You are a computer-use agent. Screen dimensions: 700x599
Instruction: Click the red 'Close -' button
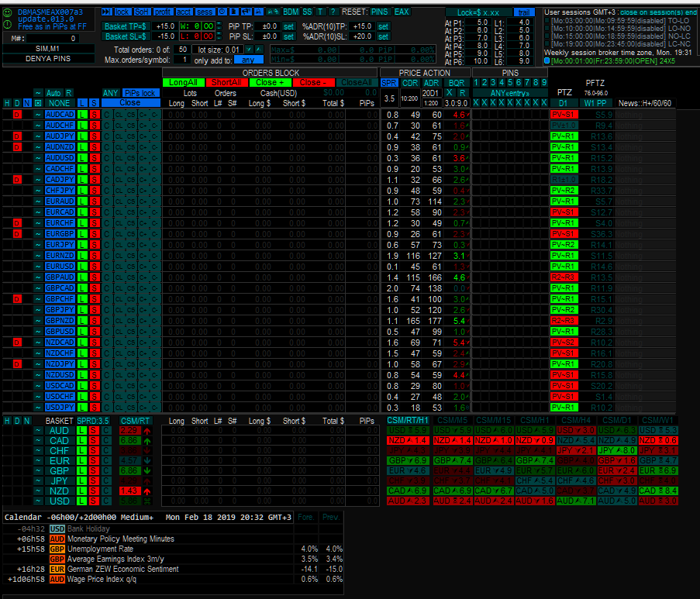point(313,83)
